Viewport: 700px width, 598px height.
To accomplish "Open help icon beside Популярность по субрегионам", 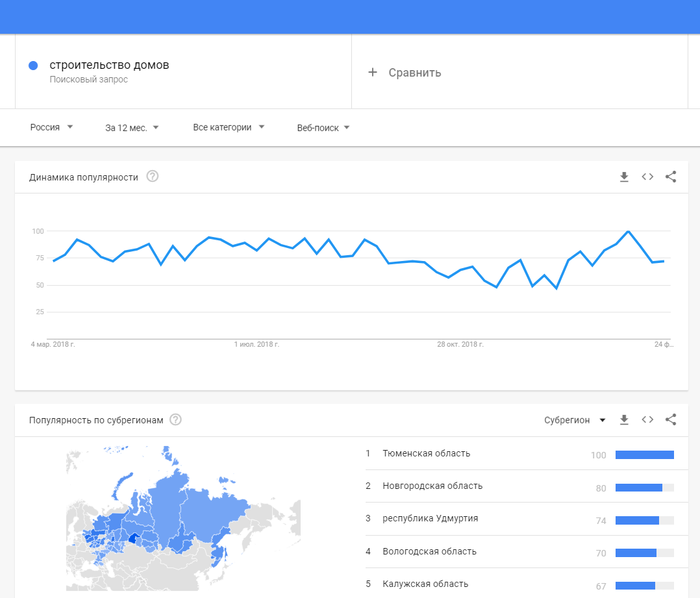I will point(174,420).
